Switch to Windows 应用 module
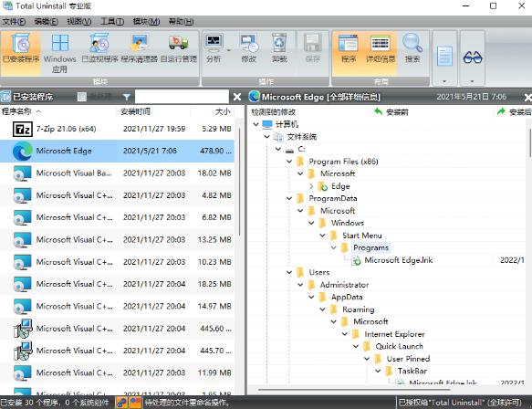Screen dimensions: 532x409 59,54
